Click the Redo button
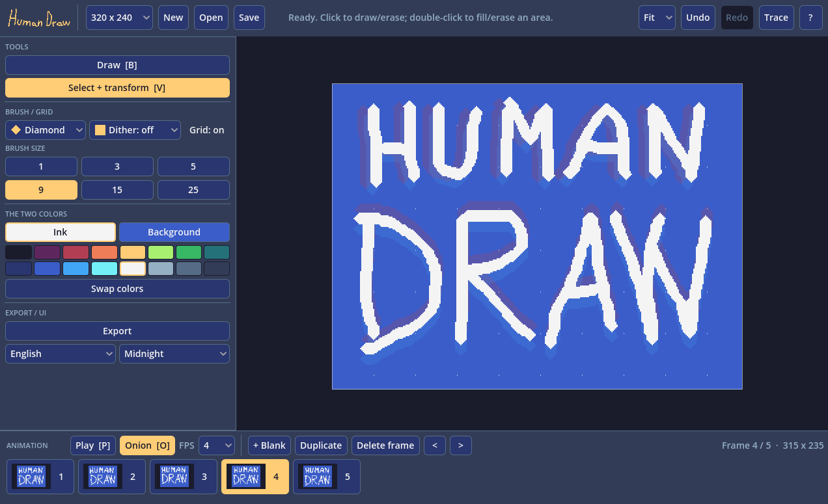The height and width of the screenshot is (504, 828). (737, 18)
